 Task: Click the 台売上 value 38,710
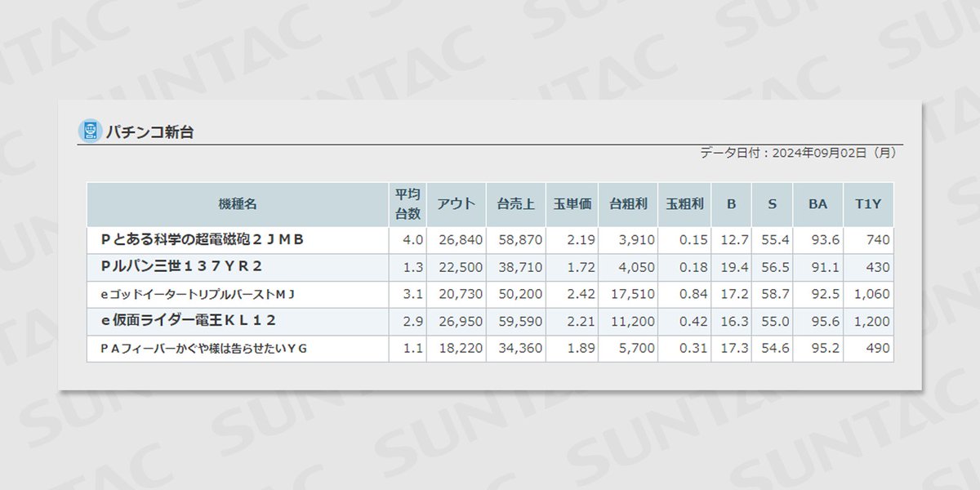click(520, 267)
